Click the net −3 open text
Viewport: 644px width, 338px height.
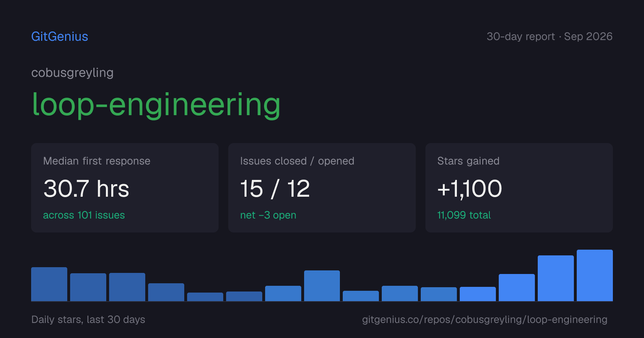tap(268, 215)
